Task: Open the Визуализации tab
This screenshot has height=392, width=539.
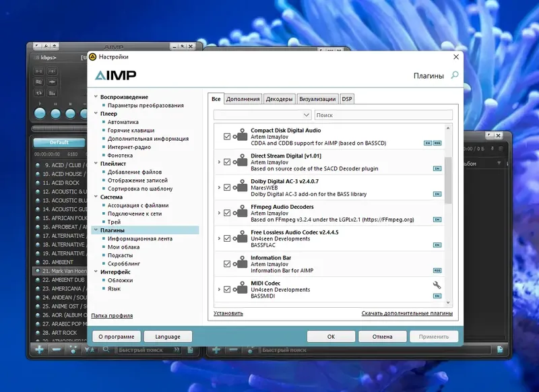Action: 317,99
